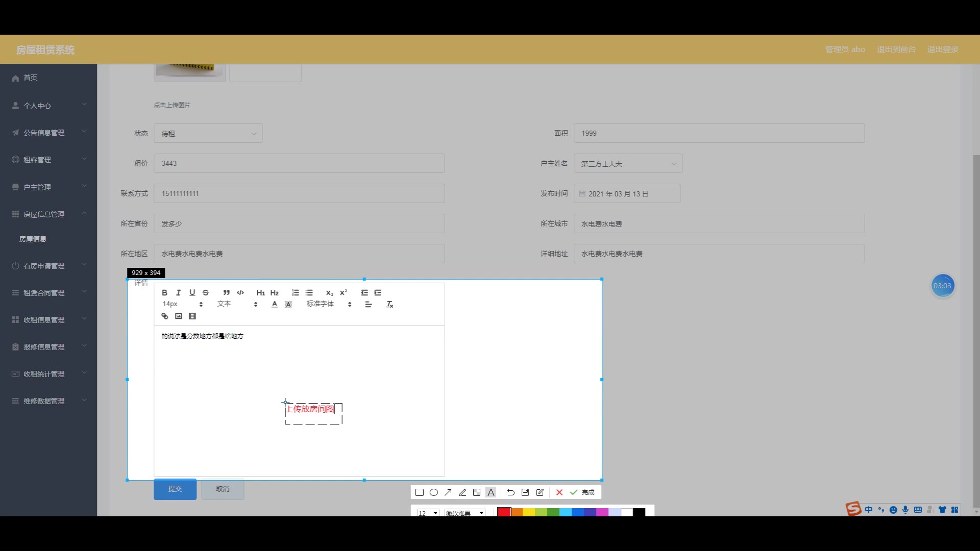Image resolution: width=980 pixels, height=551 pixels.
Task: Click the insert image icon in editor
Action: 178,316
